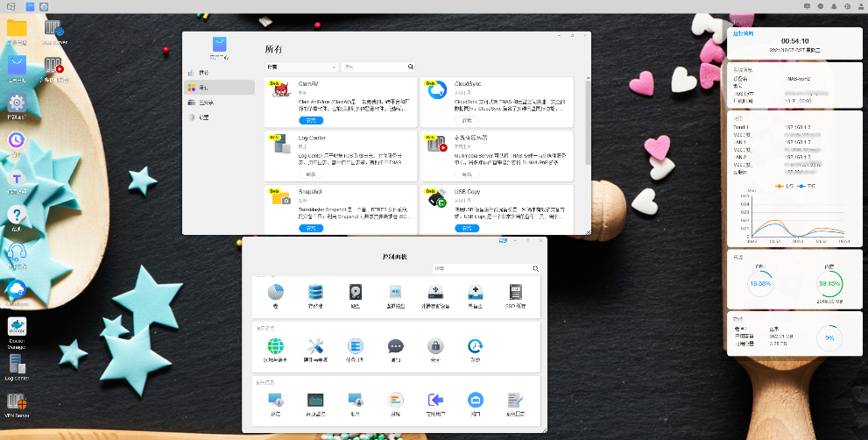
Task: Open the hard drive icon in Control Panel
Action: (355, 292)
